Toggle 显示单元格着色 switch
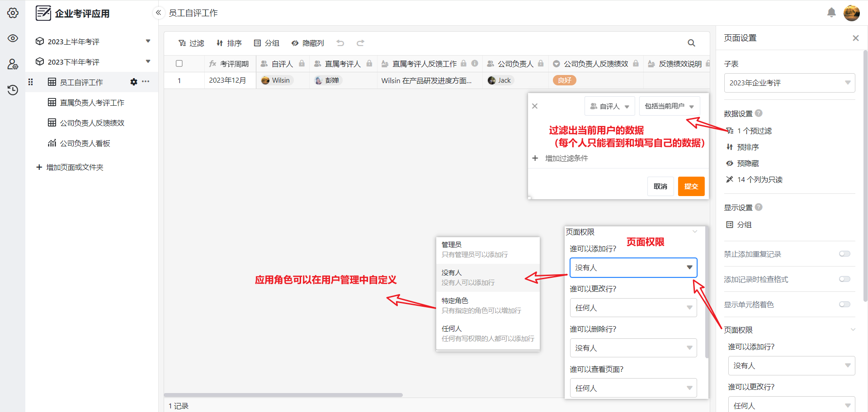This screenshot has height=412, width=868. click(x=844, y=304)
